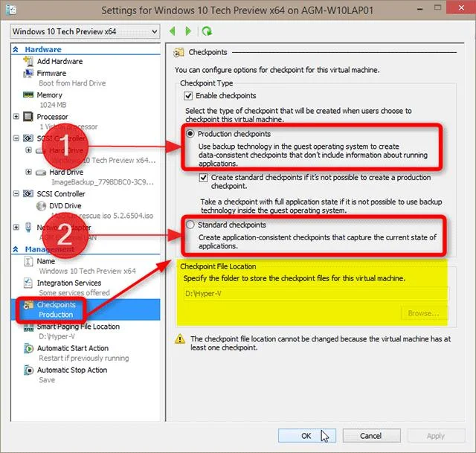476x453 pixels.
Task: Click the Cancel button
Action: click(372, 436)
